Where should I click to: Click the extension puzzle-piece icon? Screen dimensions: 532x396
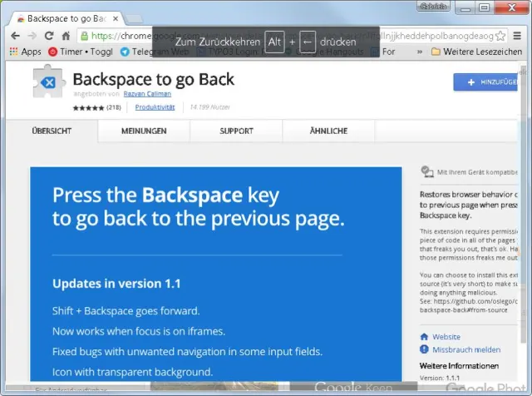coord(49,82)
